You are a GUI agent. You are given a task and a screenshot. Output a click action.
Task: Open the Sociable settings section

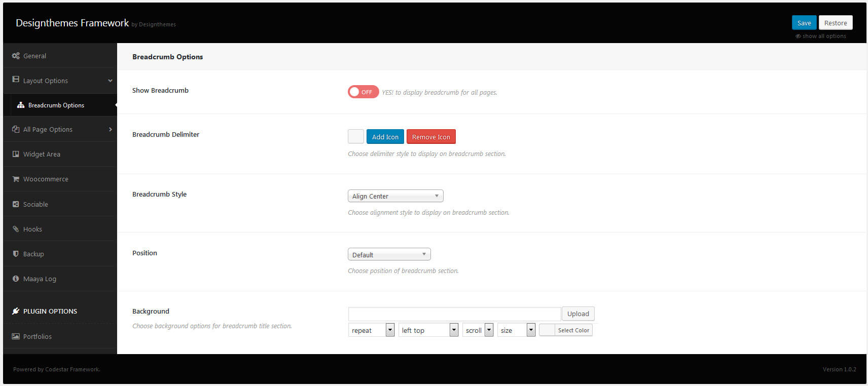[x=60, y=204]
